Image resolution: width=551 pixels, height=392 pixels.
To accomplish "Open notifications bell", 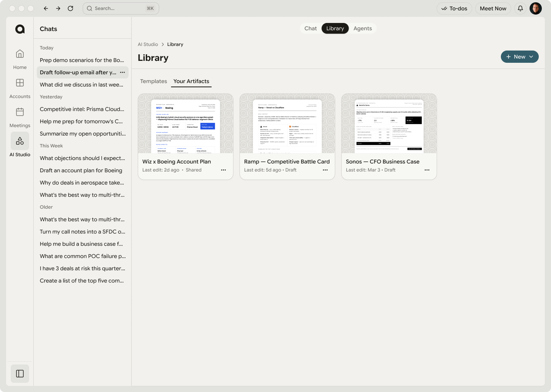I will click(x=520, y=8).
